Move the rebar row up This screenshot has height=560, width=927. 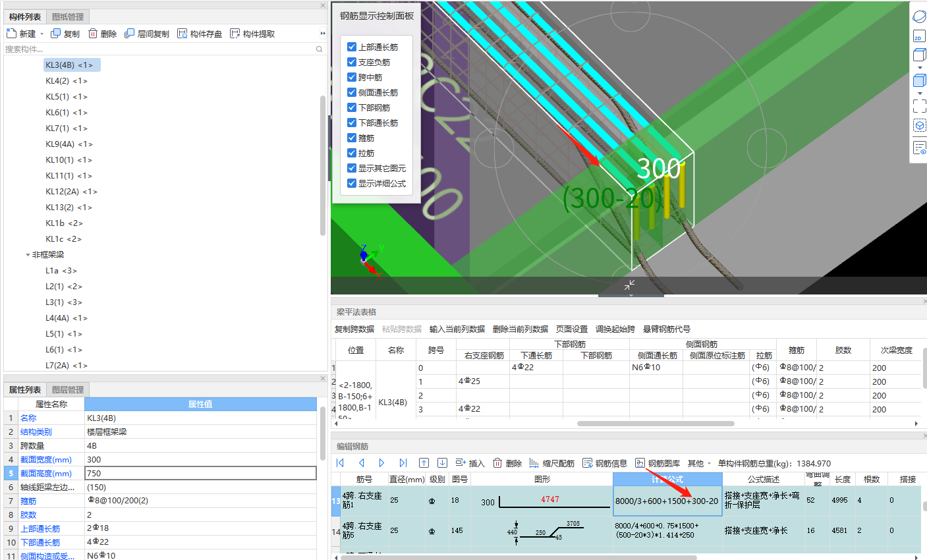click(x=424, y=463)
